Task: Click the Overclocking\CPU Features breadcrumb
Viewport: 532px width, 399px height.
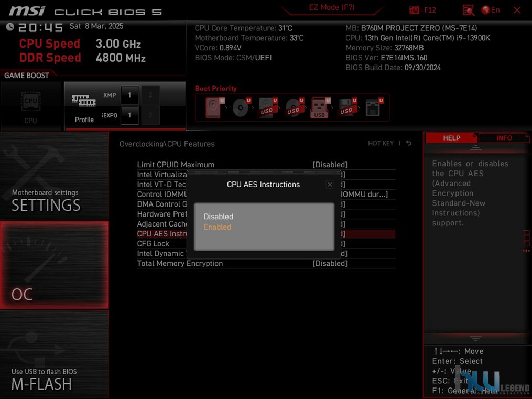Action: (167, 144)
